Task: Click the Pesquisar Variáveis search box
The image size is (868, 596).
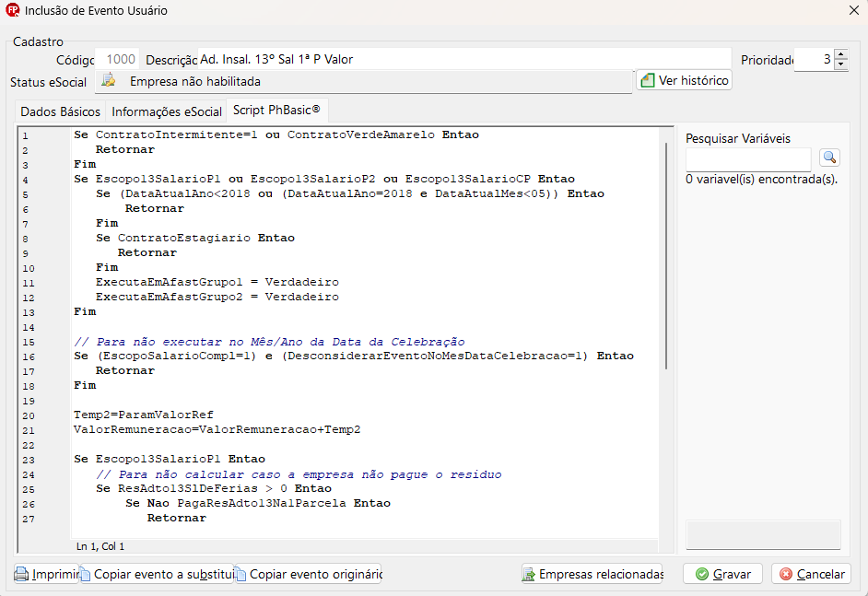Action: 748,159
